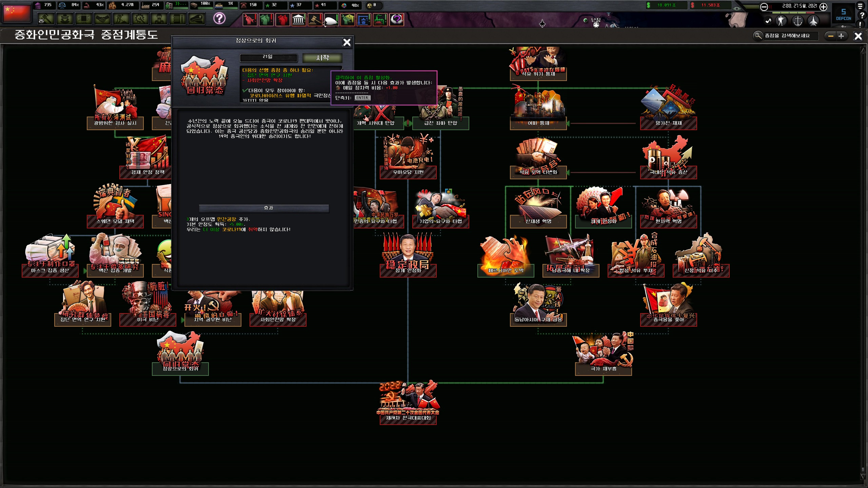Viewport: 868px width, 488px height.
Task: Increase game speed with the plus circle
Action: (823, 6)
